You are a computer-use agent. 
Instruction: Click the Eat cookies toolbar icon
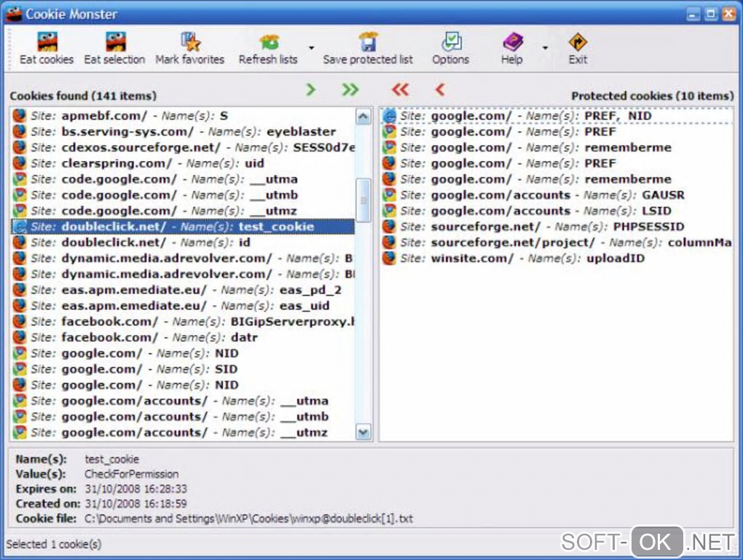[x=47, y=42]
